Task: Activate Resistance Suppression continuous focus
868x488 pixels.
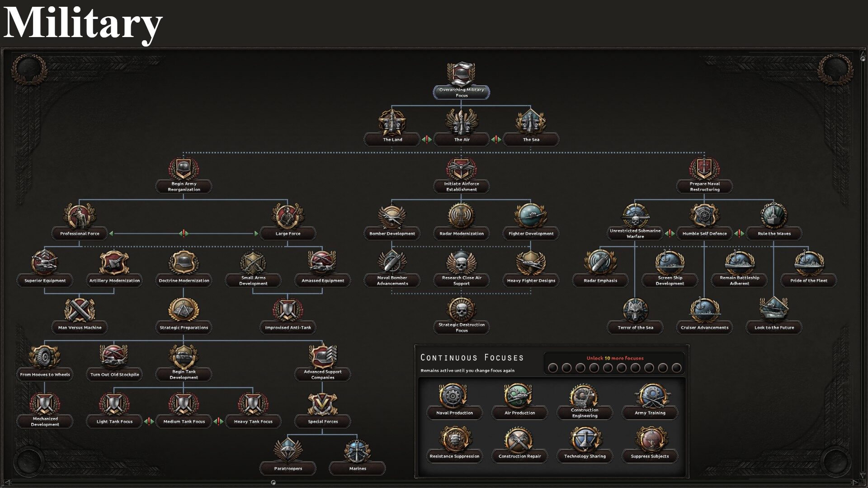Action: 454,445
